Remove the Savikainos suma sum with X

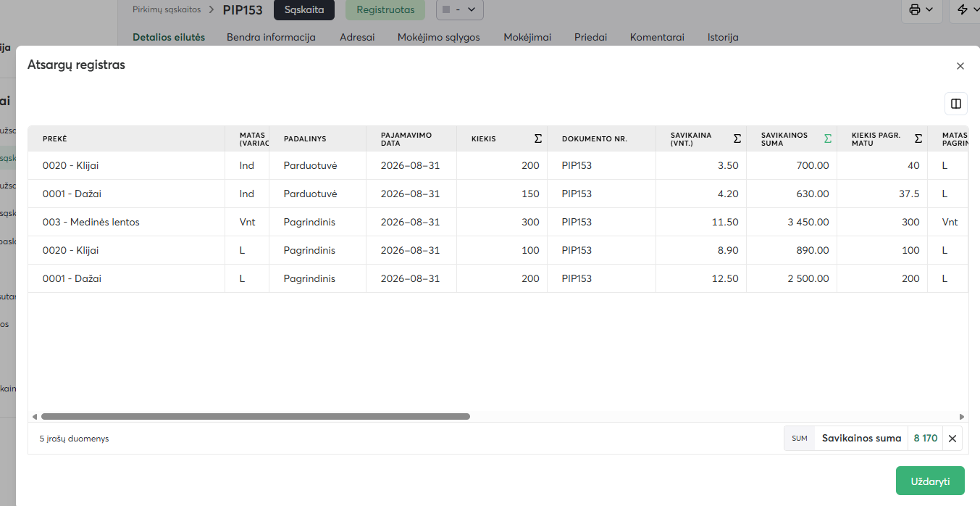[x=952, y=439]
